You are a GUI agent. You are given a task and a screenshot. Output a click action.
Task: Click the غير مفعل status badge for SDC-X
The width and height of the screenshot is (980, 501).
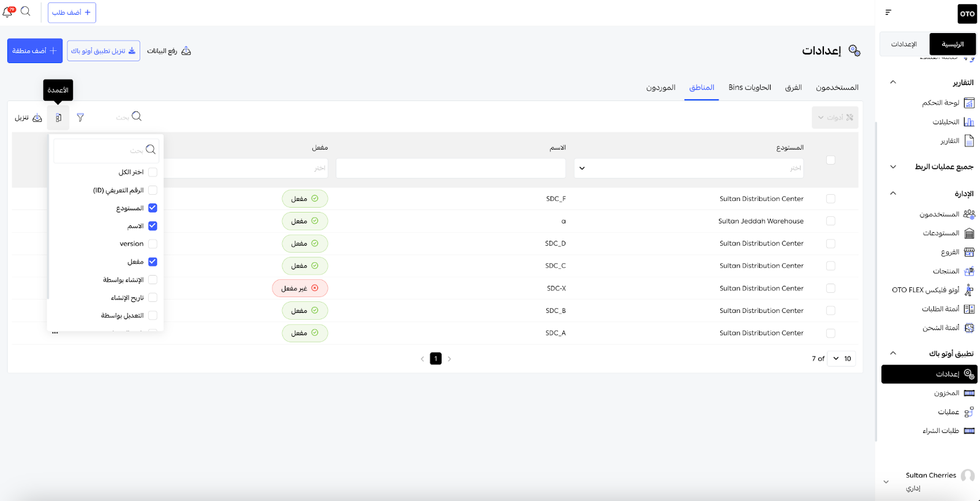pos(300,288)
